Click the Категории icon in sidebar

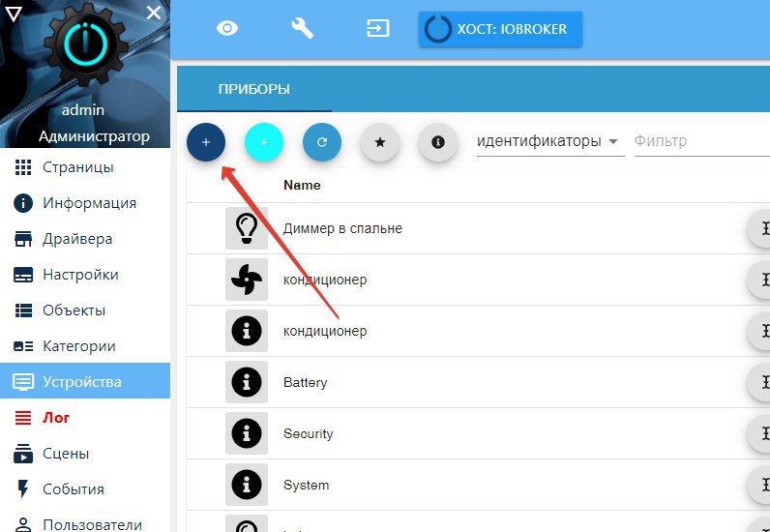click(x=23, y=346)
